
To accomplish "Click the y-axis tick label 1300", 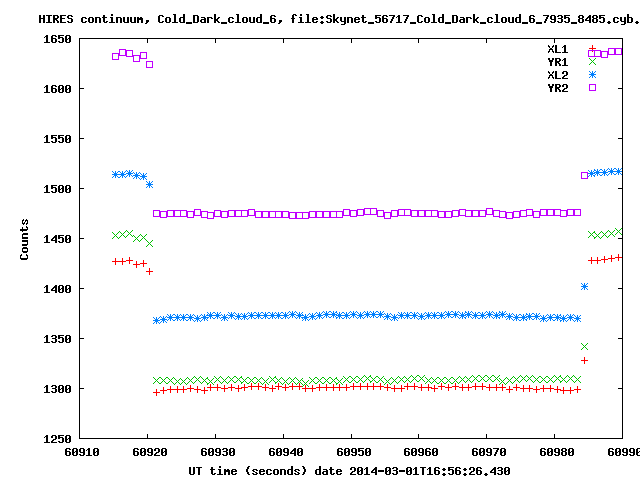I will 57,389.
